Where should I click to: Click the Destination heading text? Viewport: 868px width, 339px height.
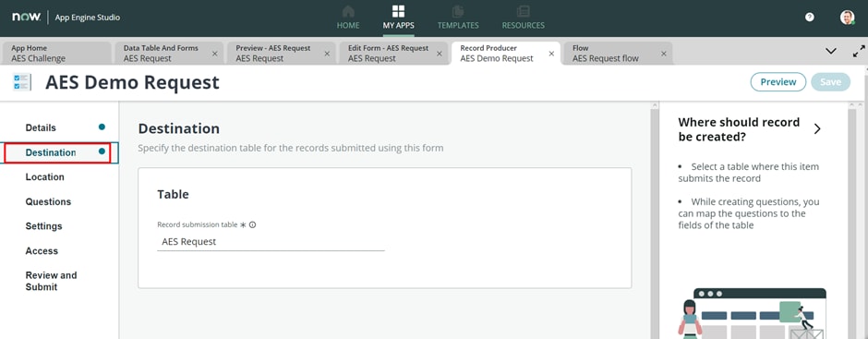(179, 128)
